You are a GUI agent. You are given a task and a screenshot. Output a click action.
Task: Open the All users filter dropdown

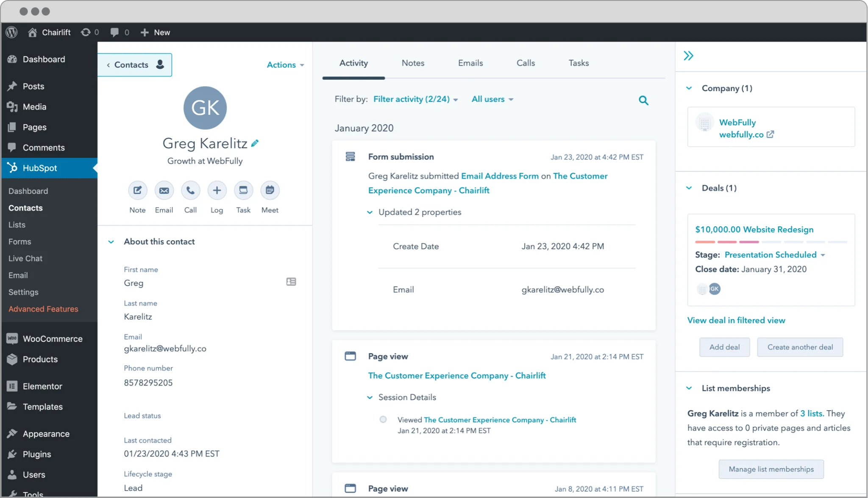(x=492, y=99)
